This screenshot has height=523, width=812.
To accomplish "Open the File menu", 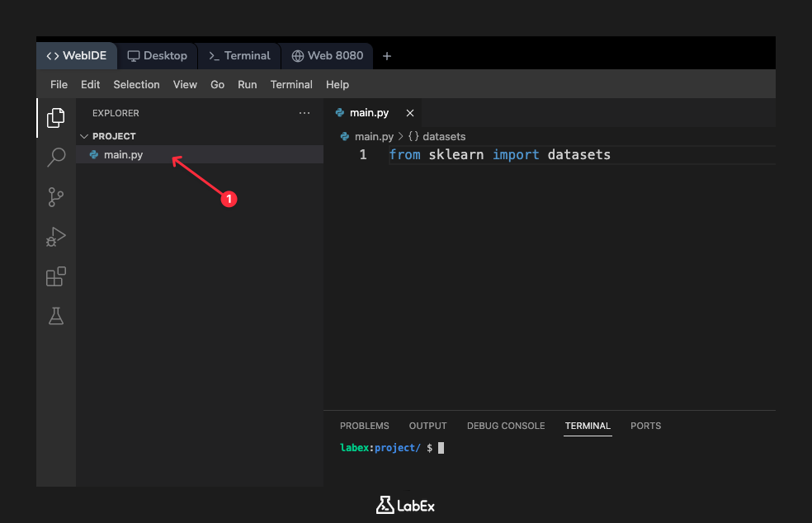I will [58, 84].
